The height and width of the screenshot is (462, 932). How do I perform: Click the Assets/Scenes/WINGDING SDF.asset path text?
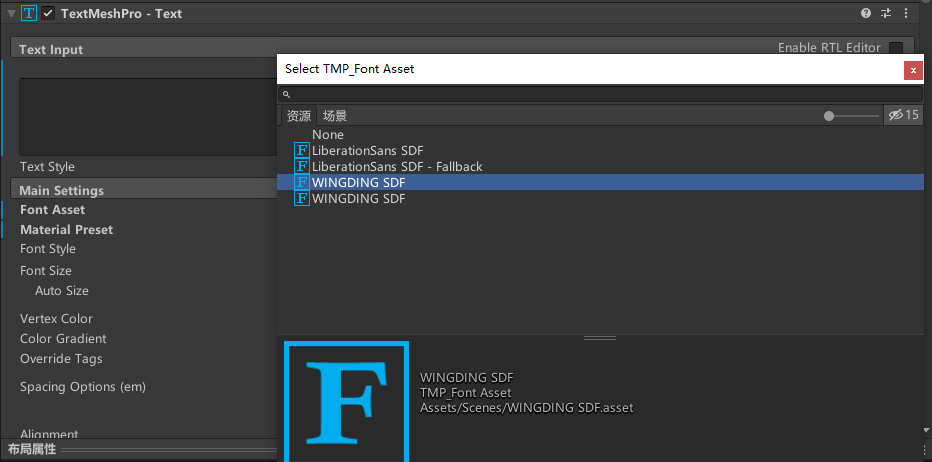(x=527, y=408)
